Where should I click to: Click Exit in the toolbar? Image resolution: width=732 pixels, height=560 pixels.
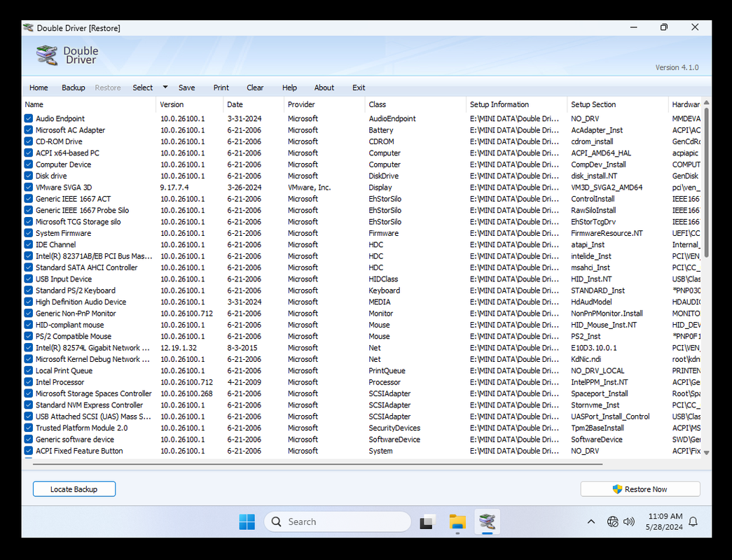tap(359, 87)
